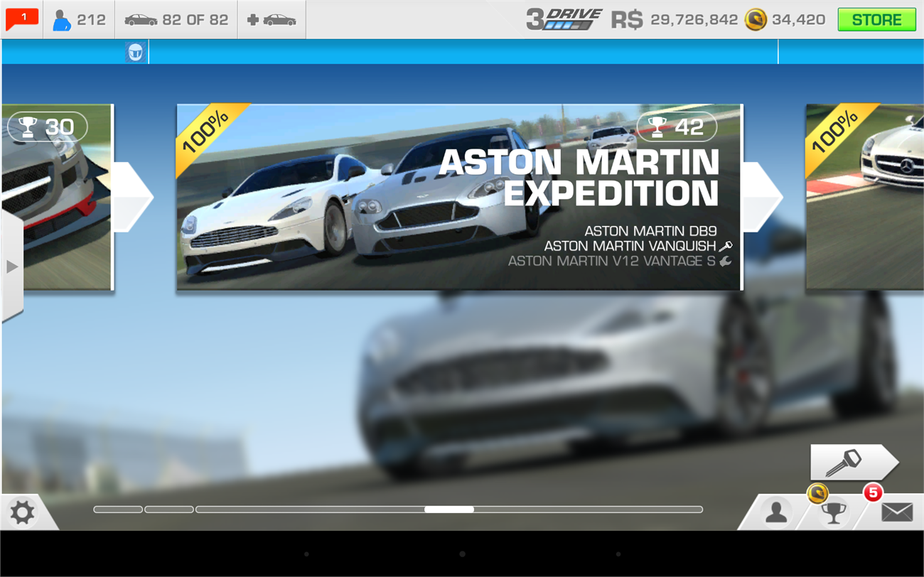Click the ASTON MARTIN EXPEDITION title

point(579,178)
